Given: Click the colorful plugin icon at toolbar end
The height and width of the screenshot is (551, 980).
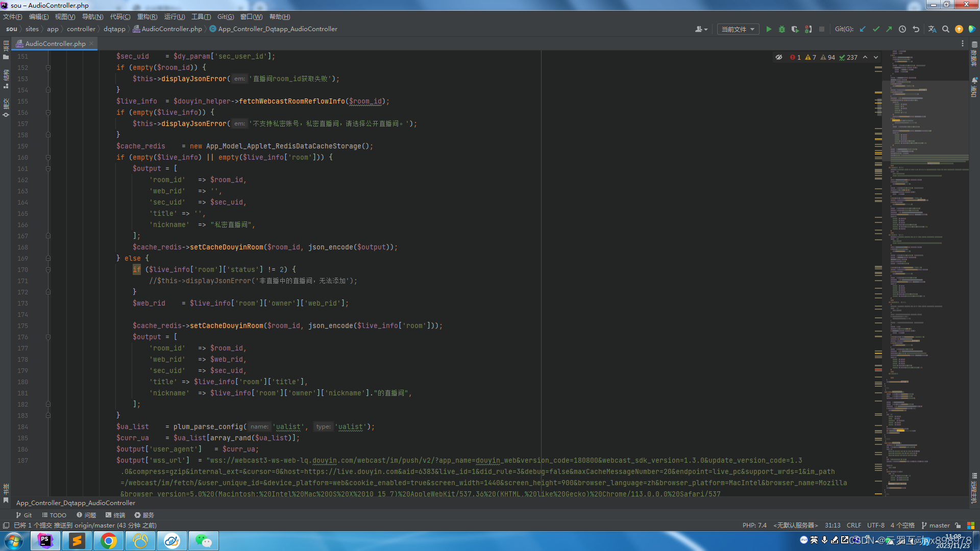Looking at the screenshot, I should (x=972, y=29).
